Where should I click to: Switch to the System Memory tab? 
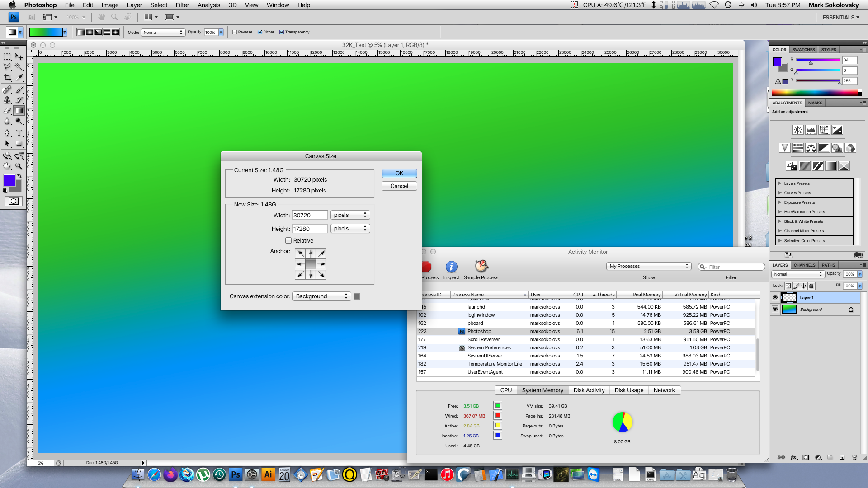pos(542,390)
